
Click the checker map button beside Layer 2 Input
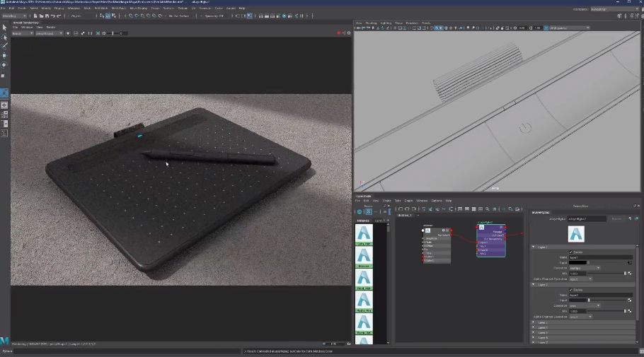pos(630,300)
